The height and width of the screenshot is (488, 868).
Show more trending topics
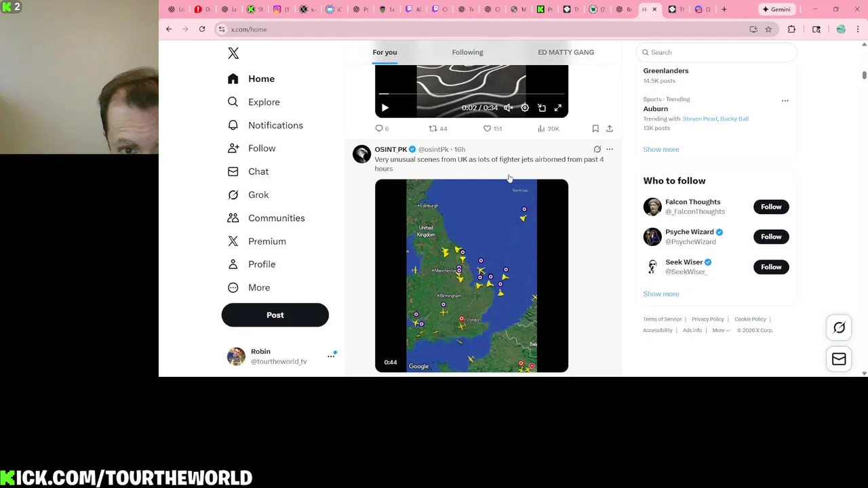click(x=661, y=149)
